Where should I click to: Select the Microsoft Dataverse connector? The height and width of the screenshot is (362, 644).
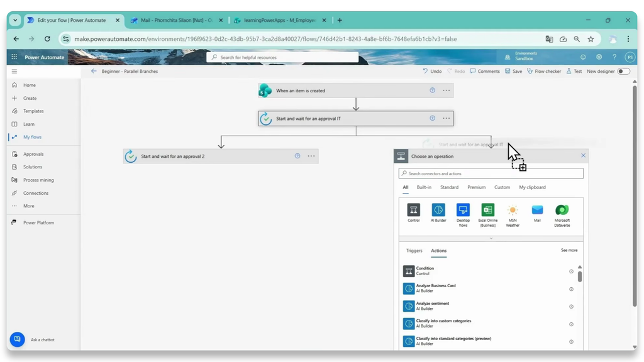click(562, 210)
